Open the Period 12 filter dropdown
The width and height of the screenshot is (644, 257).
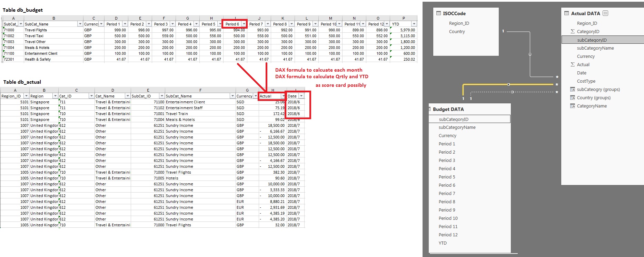coord(387,24)
